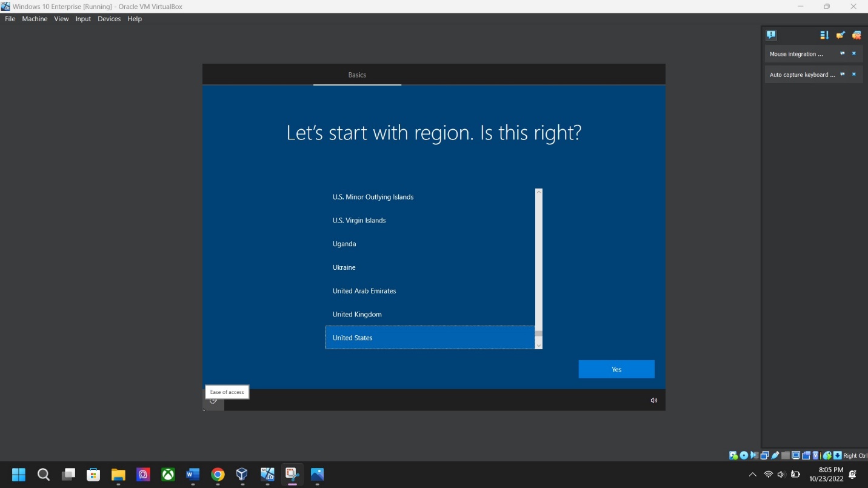
Task: Click the red X delete all notifications icon
Action: [x=856, y=35]
